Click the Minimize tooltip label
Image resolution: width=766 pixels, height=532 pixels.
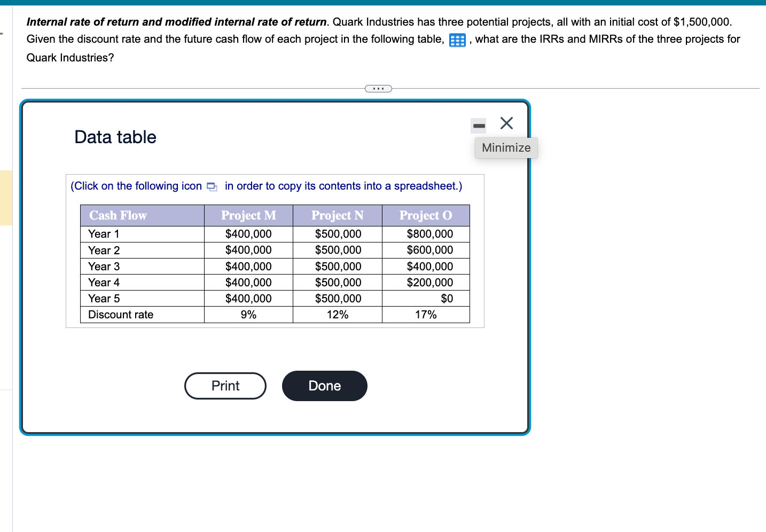coord(506,148)
